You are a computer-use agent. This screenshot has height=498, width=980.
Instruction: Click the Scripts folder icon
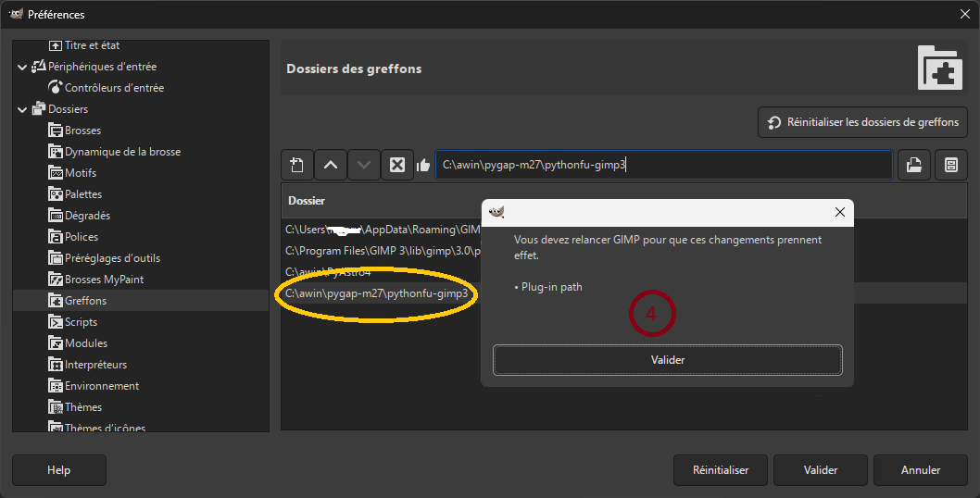(56, 321)
